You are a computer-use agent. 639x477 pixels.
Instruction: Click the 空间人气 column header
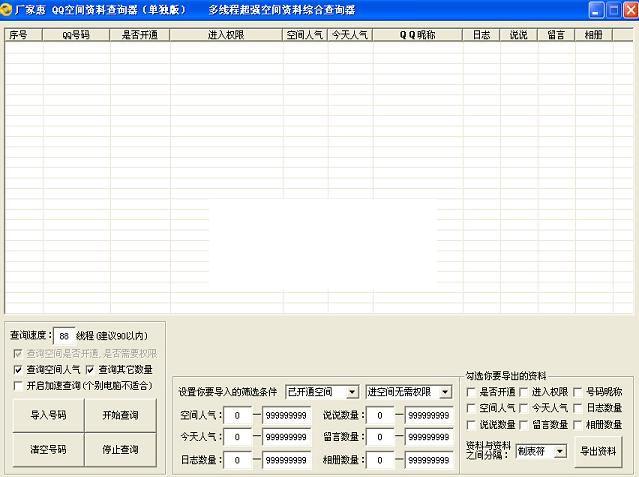click(303, 34)
